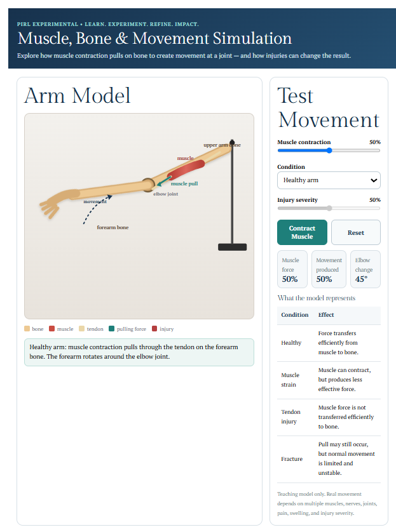The height and width of the screenshot is (532, 396).
Task: Click the dashed movement arrow
Action: point(97,209)
